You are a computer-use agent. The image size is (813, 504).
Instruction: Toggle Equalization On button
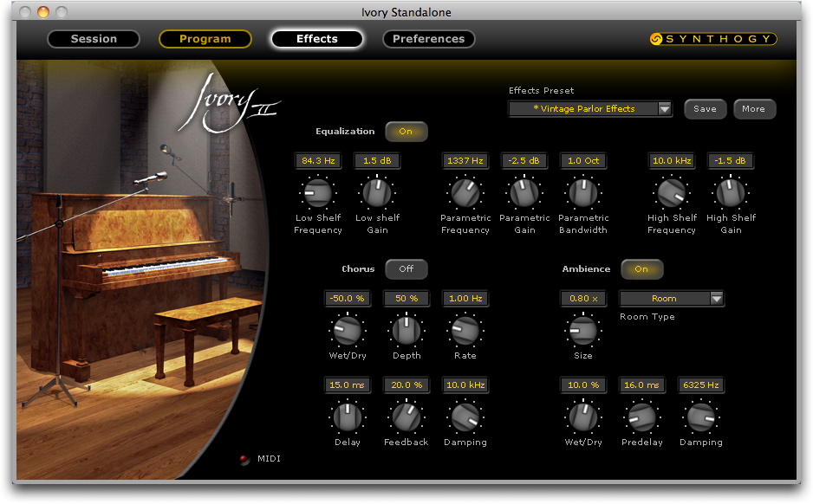click(406, 132)
